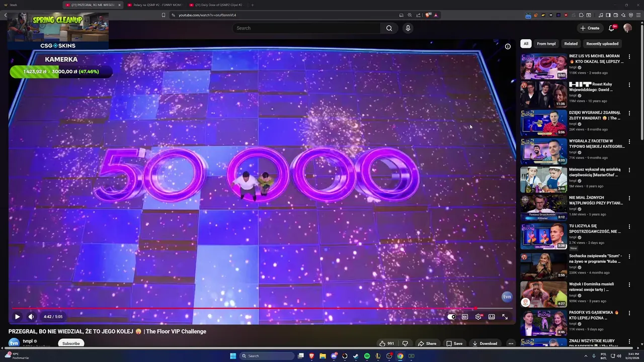Open Brave Shields lion icon

pyautogui.click(x=428, y=15)
